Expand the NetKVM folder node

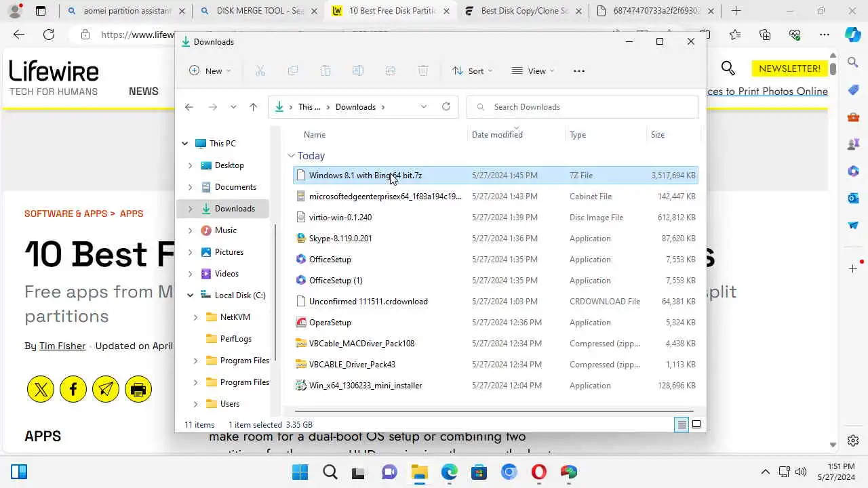(195, 317)
